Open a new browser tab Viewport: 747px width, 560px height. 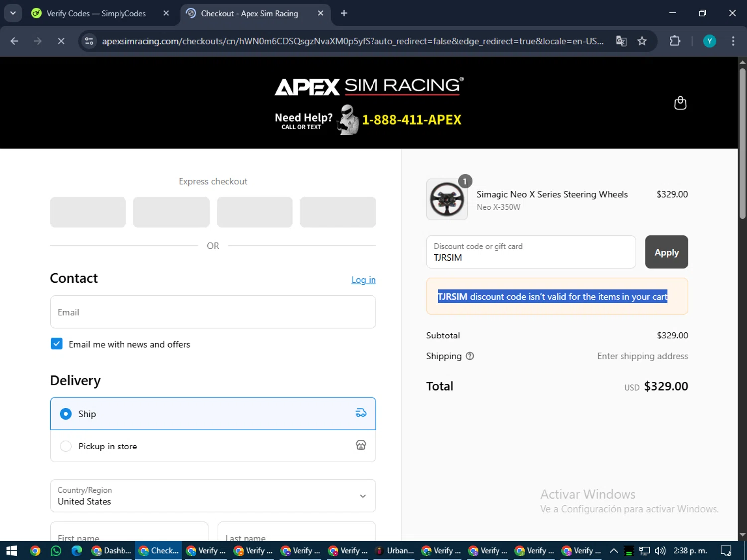tap(344, 13)
